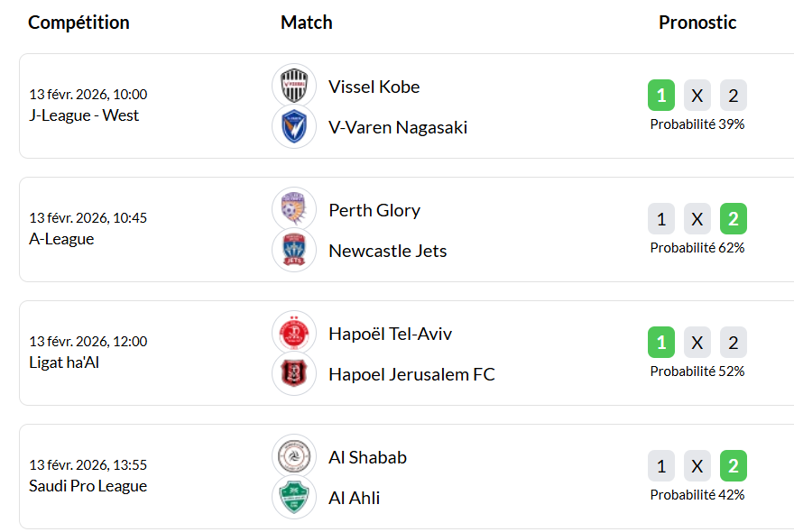Select the Perth Glory team logo

pyautogui.click(x=294, y=209)
